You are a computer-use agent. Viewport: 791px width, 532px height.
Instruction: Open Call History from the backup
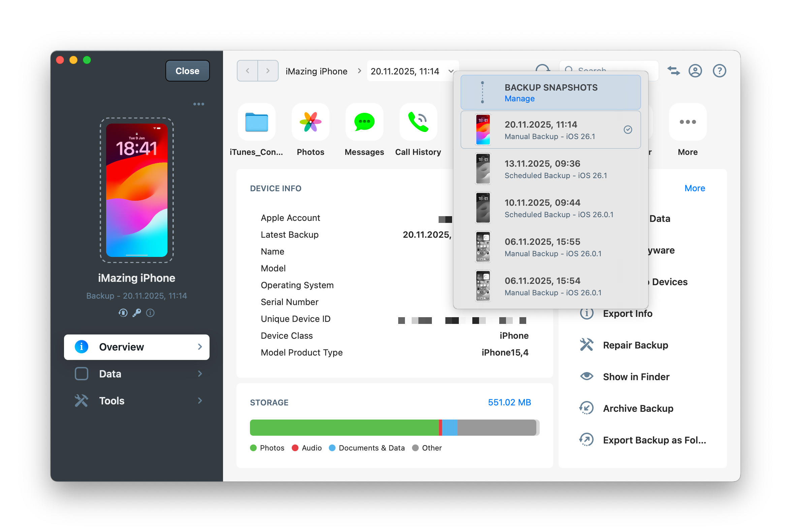[418, 122]
